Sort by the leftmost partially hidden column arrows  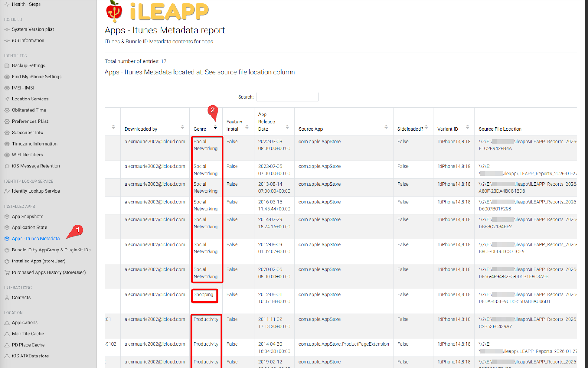pos(114,127)
